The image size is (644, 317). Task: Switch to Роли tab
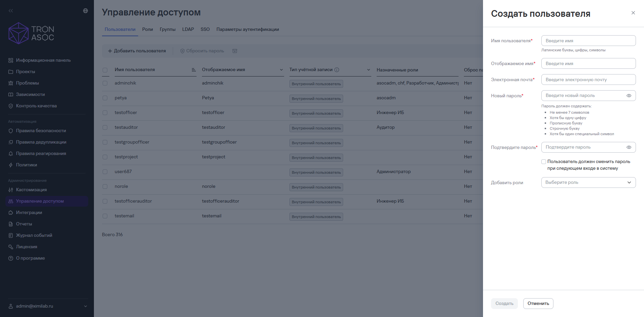click(148, 30)
